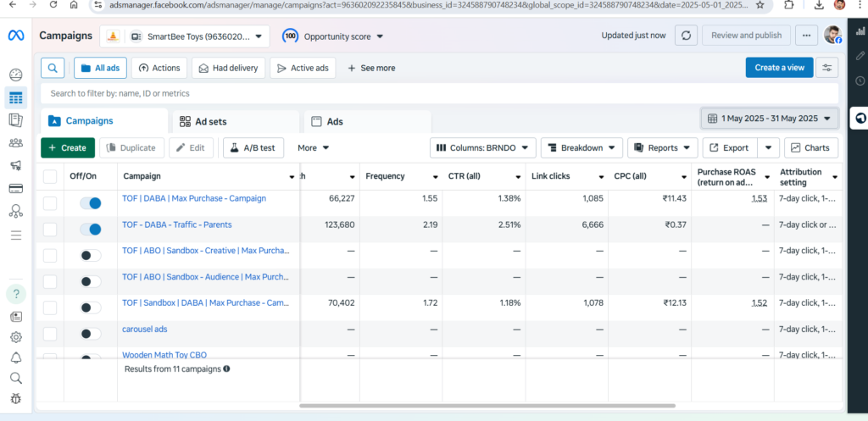This screenshot has height=421, width=868.
Task: Click the green Create button
Action: point(67,148)
